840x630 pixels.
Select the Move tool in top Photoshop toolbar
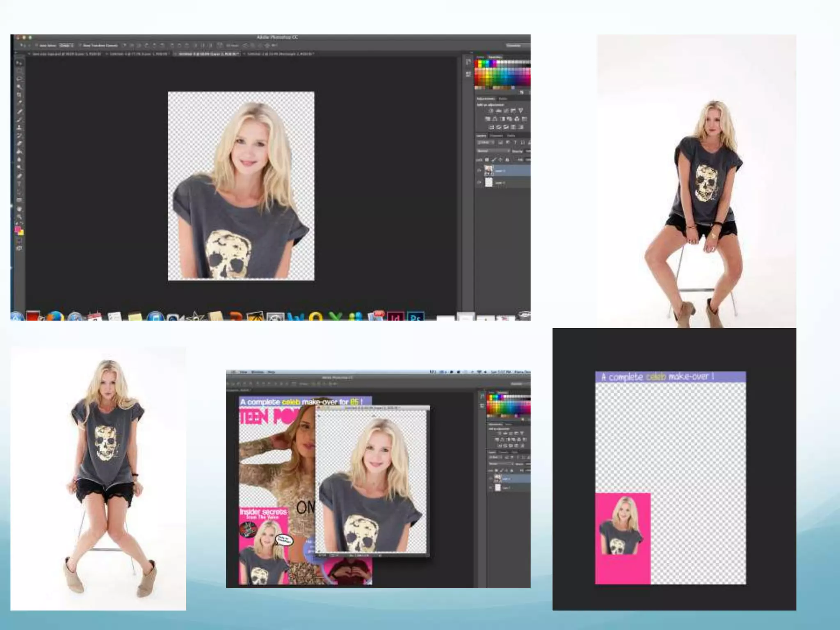click(x=19, y=63)
